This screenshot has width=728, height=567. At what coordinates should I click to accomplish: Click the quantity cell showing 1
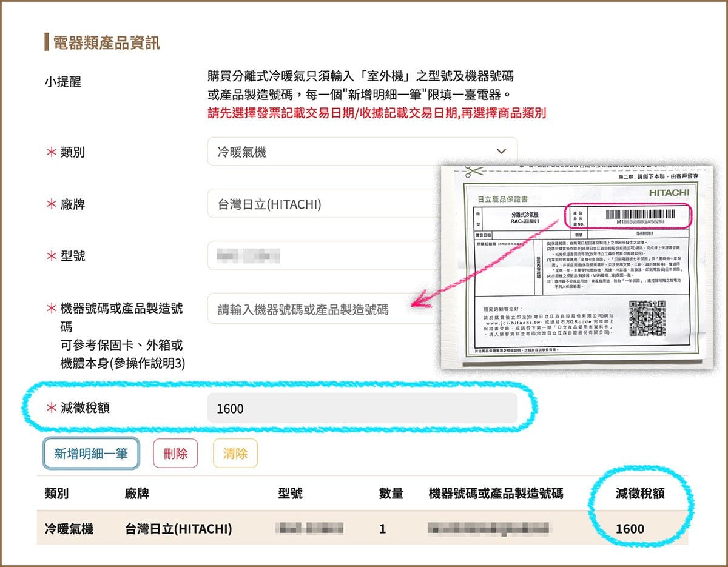click(383, 529)
